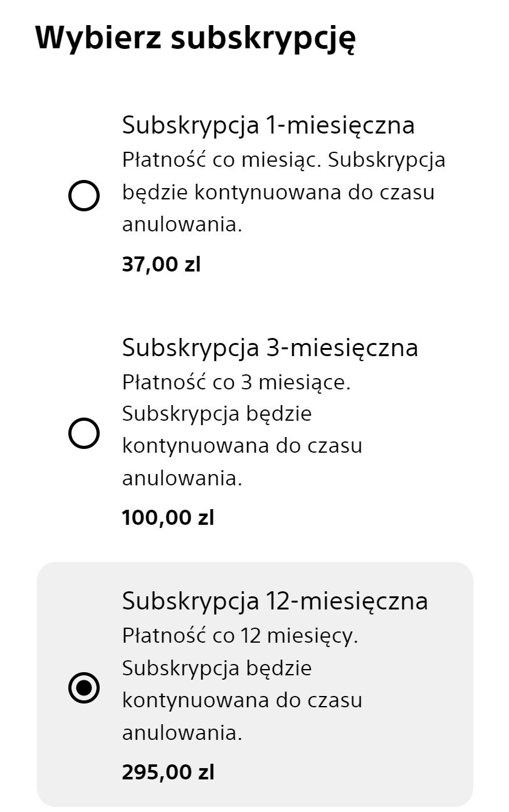Click "Subskrypcja będzie" in the 12-month description
The height and width of the screenshot is (812, 509).
(x=216, y=668)
